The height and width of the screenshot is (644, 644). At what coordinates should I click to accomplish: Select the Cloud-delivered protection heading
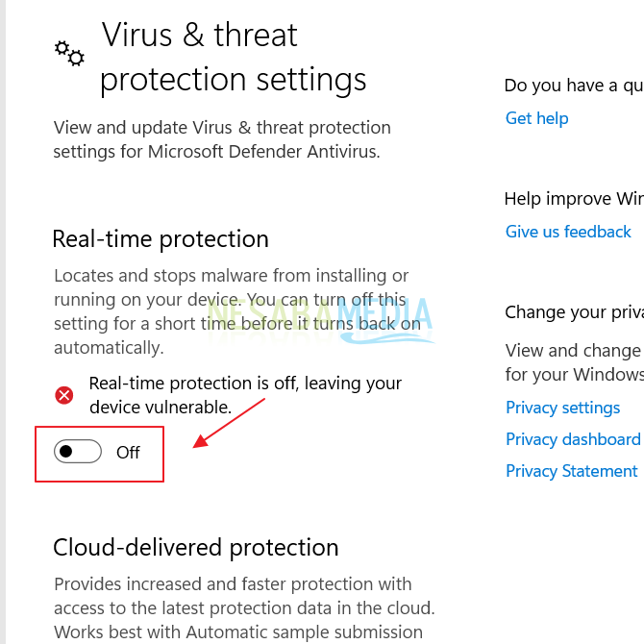196,547
